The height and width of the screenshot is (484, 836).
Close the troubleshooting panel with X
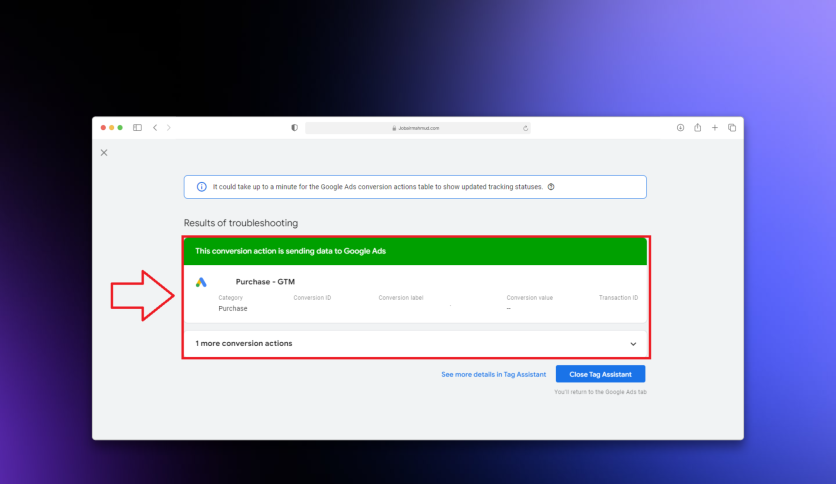click(104, 152)
